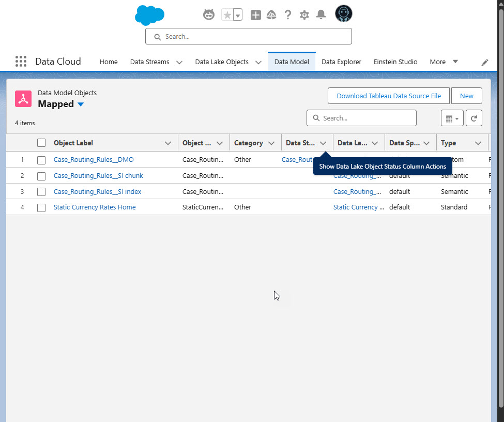Screen dimensions: 504x422
Task: Click the favorites star icon
Action: click(x=227, y=15)
